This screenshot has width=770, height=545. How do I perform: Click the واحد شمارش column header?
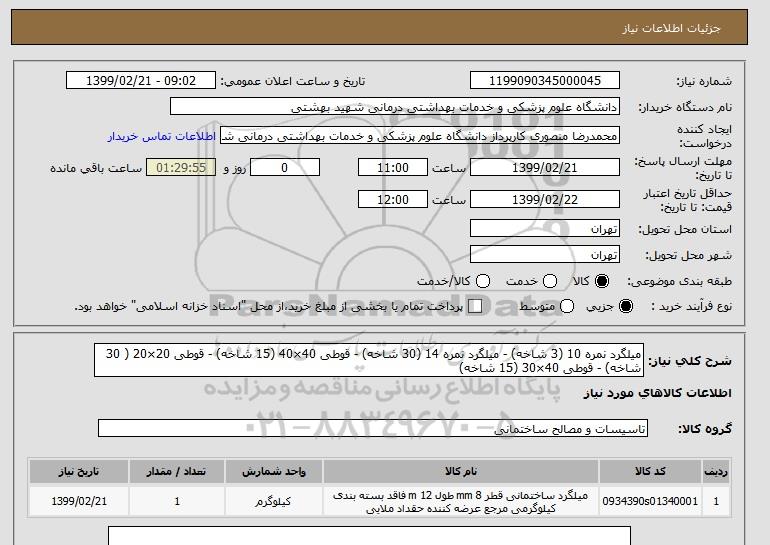[x=274, y=471]
